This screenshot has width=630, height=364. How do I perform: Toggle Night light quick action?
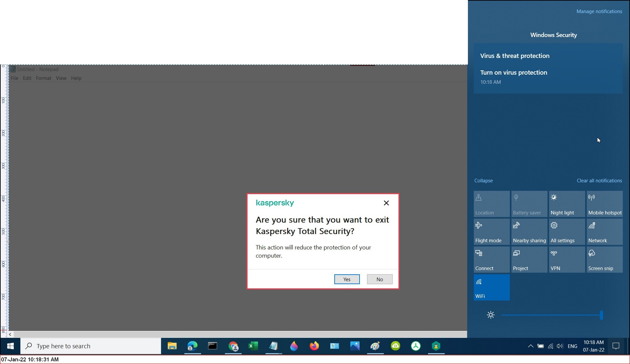click(567, 204)
